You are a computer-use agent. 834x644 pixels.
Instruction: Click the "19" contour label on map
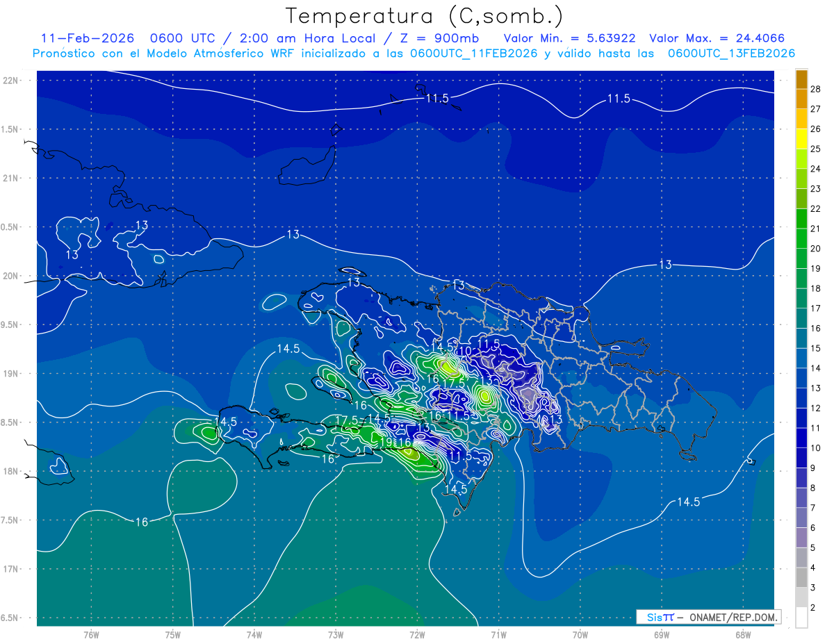tap(387, 442)
